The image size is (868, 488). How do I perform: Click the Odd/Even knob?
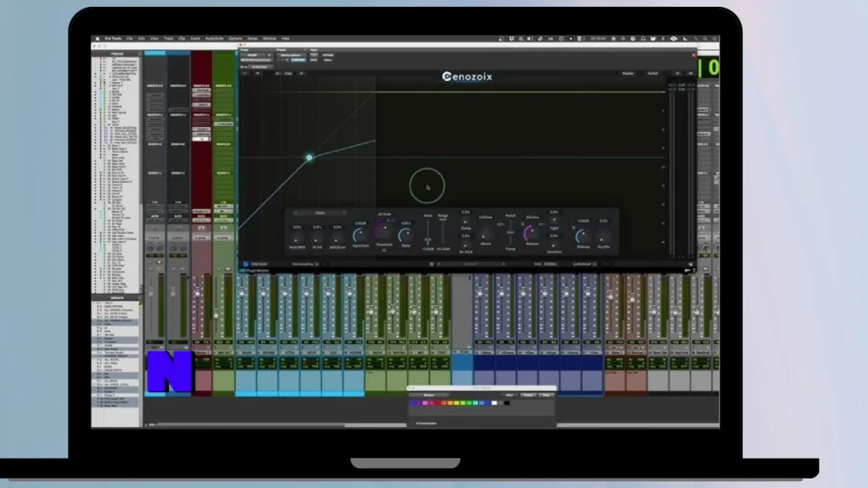337,238
